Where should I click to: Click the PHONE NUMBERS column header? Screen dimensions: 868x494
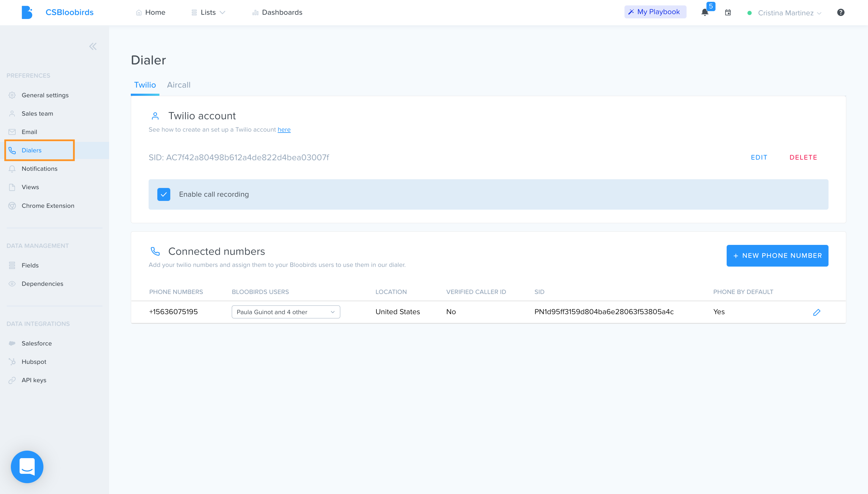(x=176, y=292)
